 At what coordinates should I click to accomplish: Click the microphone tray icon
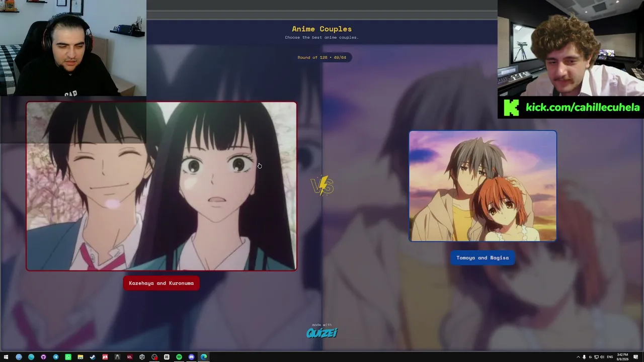coord(584,357)
